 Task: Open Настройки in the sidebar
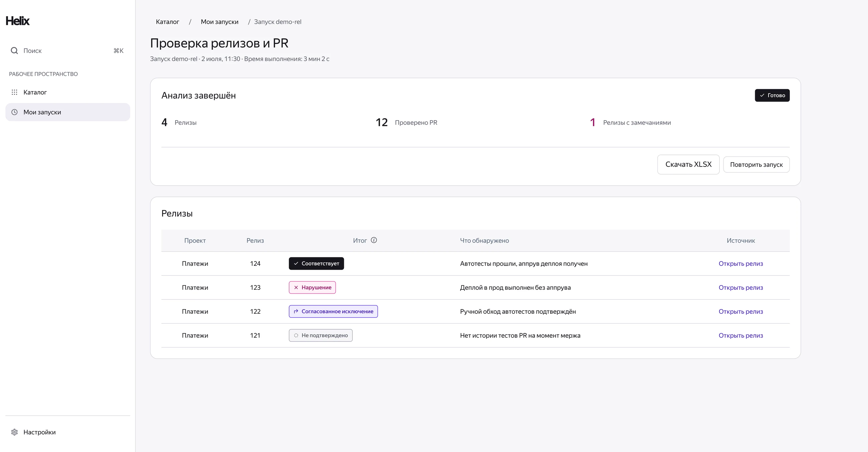[x=68, y=432]
